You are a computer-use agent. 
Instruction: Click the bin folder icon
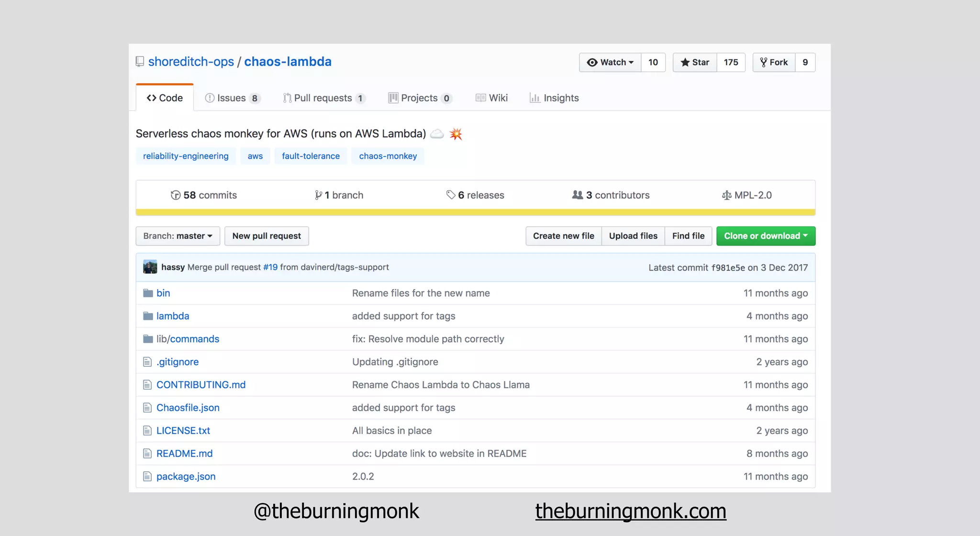click(x=148, y=293)
